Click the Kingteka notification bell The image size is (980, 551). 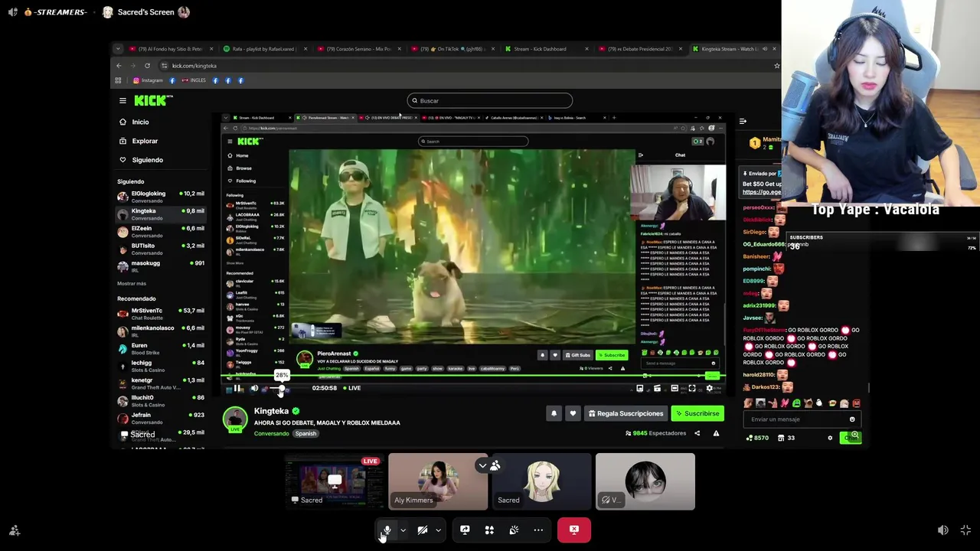[554, 413]
